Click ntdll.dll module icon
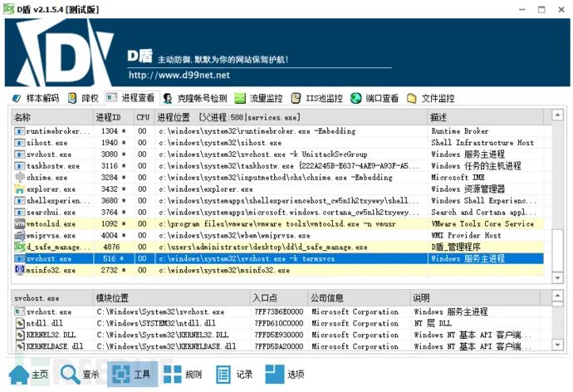The width and height of the screenshot is (573, 392). click(20, 323)
